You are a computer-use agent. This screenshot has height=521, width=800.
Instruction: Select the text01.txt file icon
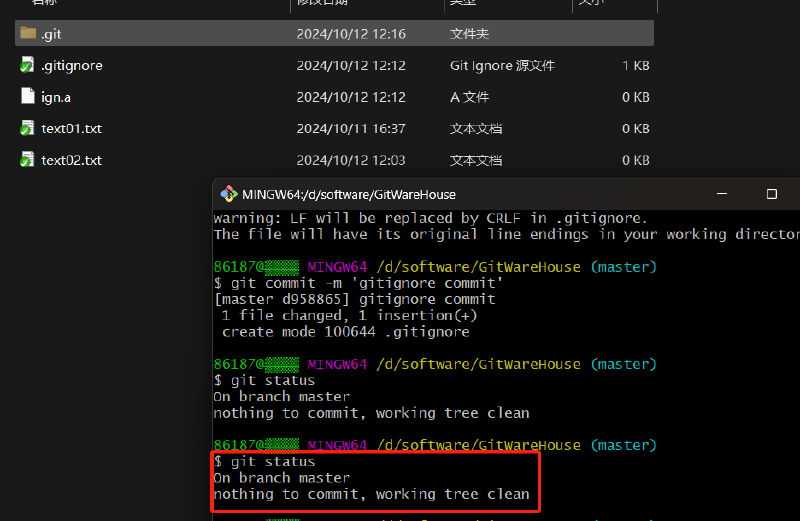click(28, 128)
